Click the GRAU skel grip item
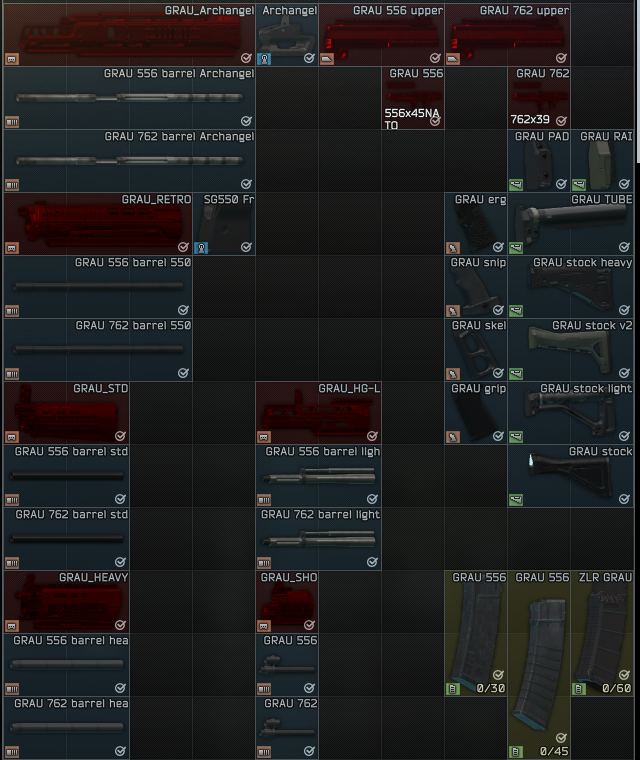This screenshot has height=760, width=640. [477, 350]
